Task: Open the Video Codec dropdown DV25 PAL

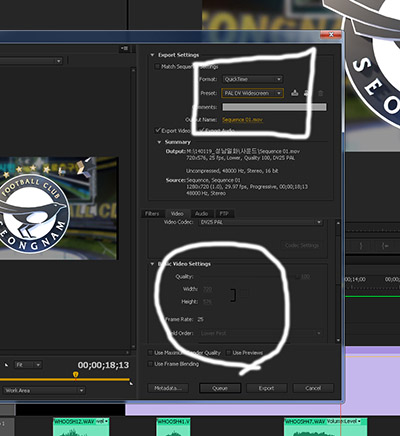Action: (x=261, y=222)
